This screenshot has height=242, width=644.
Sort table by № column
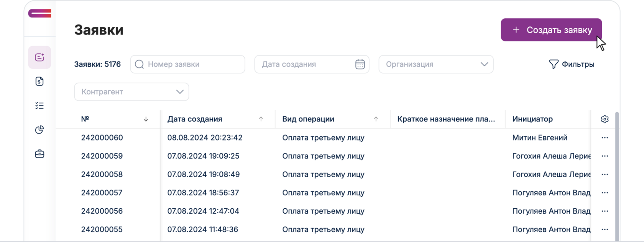146,119
